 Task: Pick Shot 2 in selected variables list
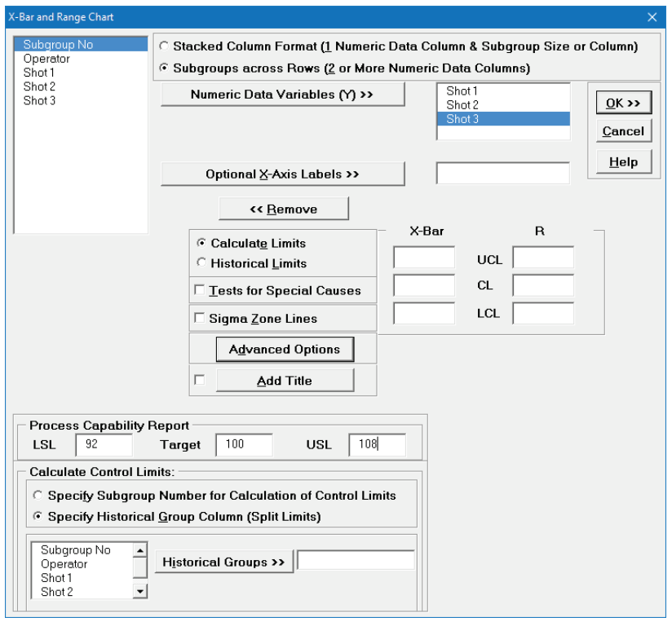[462, 105]
